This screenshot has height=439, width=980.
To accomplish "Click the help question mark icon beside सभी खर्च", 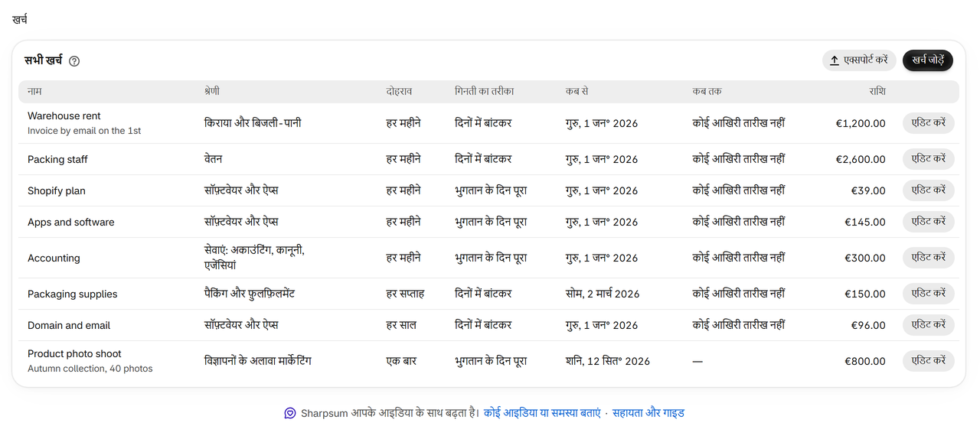I will [74, 61].
